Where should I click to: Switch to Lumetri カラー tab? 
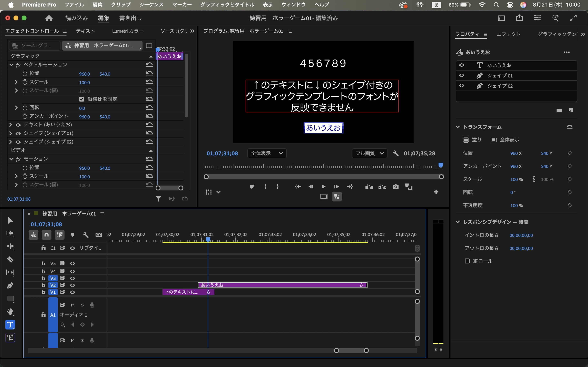(128, 31)
